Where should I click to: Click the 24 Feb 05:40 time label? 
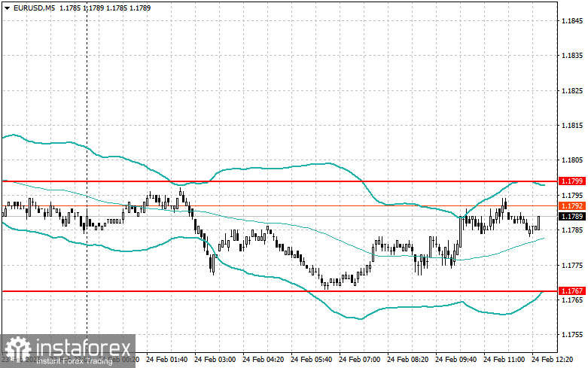click(311, 360)
